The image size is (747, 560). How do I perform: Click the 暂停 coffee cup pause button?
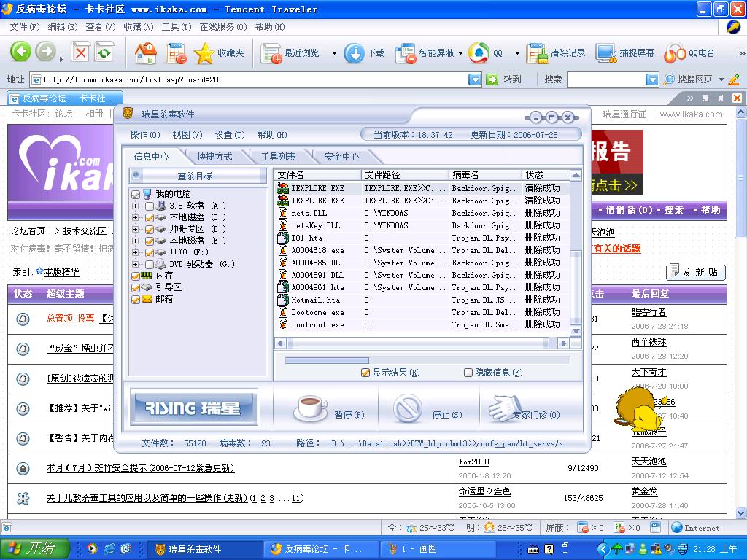coord(329,411)
